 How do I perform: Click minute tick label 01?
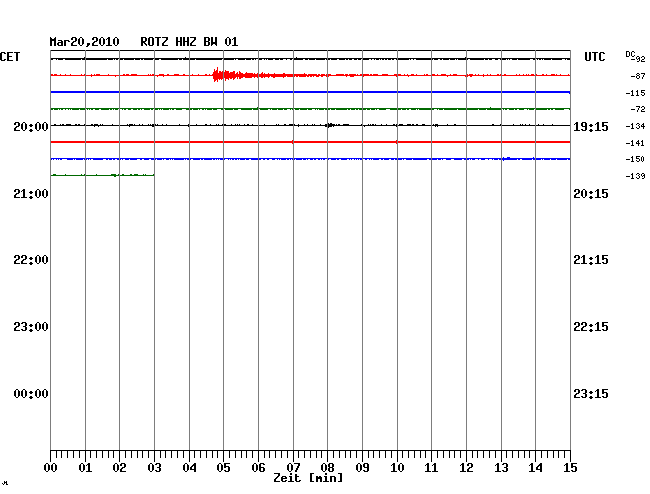[85, 468]
